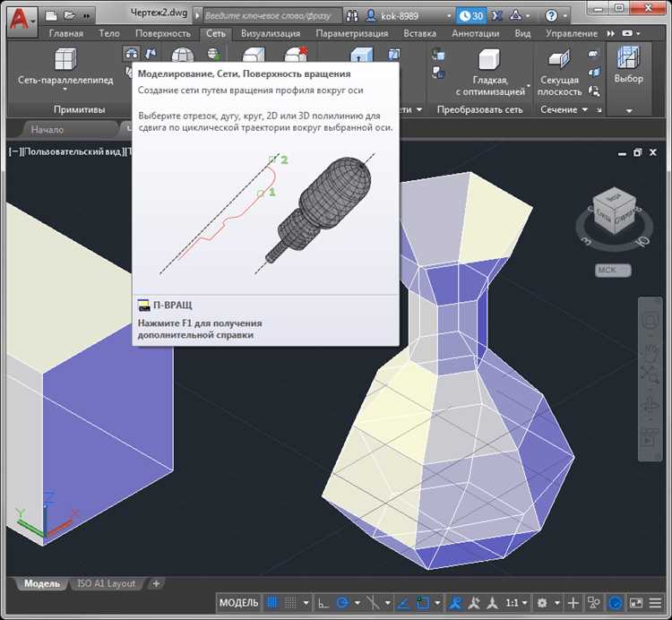
Task: Open the 1:1 annotation scale dropdown
Action: (517, 603)
